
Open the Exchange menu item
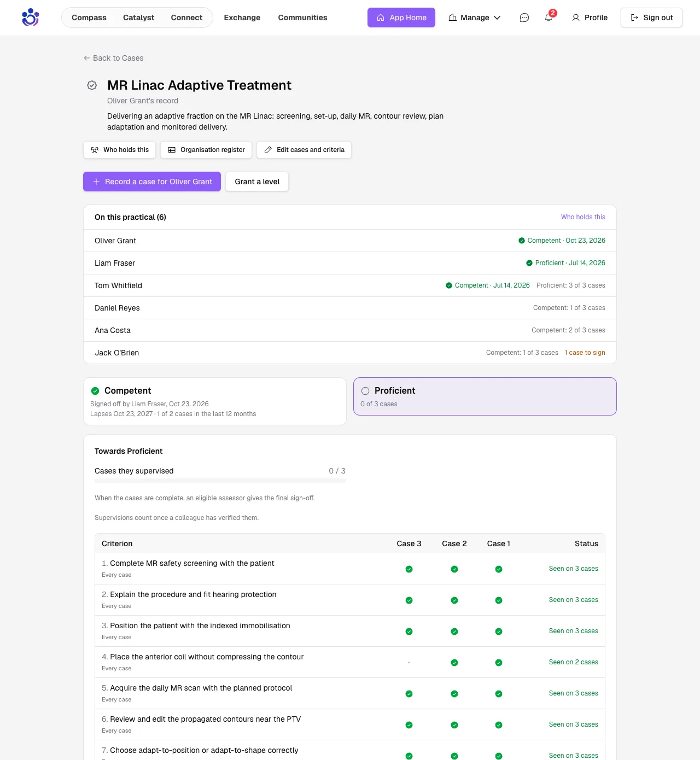coord(242,17)
